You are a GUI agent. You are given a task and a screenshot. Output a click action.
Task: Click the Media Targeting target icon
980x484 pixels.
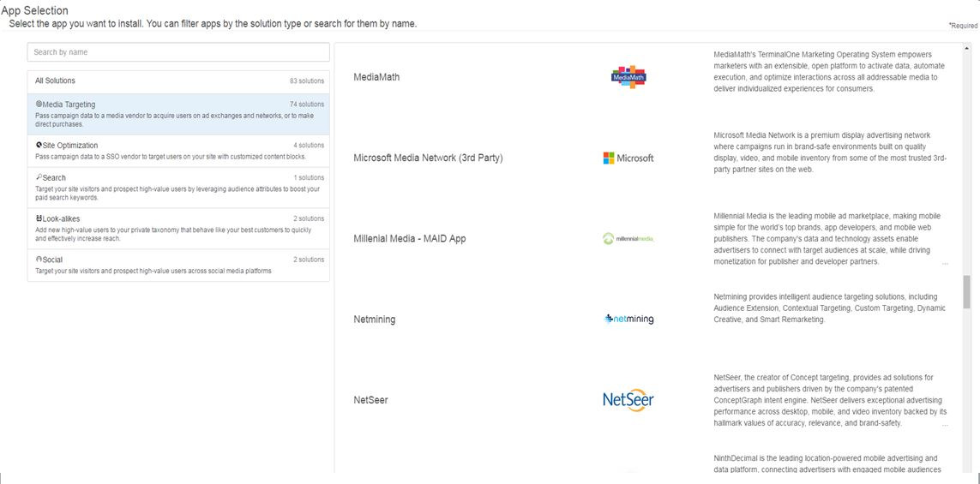point(39,105)
